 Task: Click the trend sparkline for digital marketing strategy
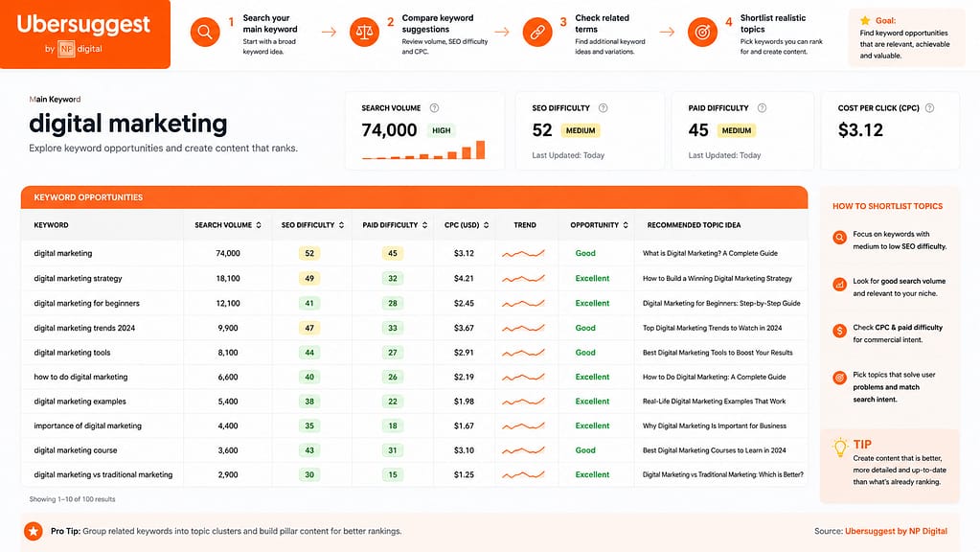[523, 278]
